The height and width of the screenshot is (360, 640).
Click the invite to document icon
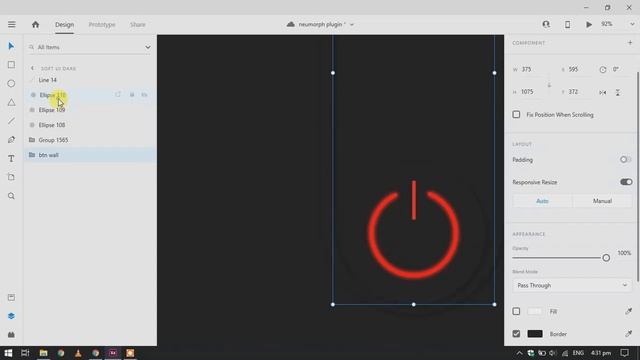coord(546,24)
